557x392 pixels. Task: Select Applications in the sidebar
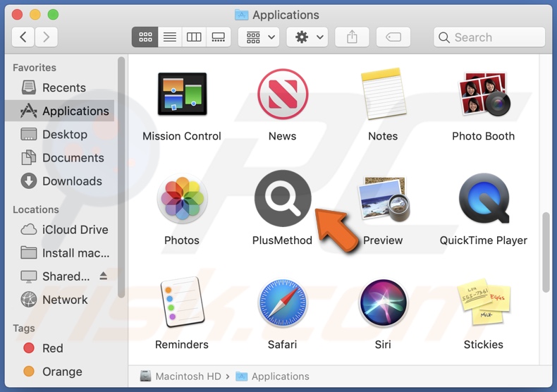click(x=59, y=111)
